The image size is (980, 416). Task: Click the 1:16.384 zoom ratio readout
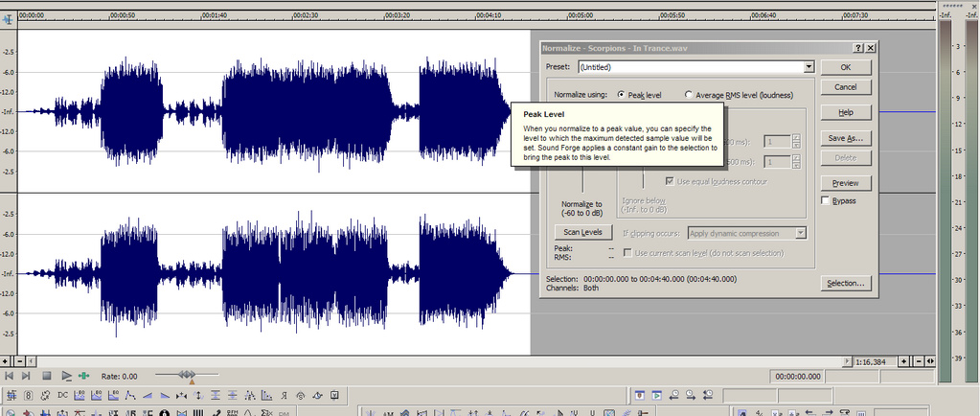[x=875, y=361]
